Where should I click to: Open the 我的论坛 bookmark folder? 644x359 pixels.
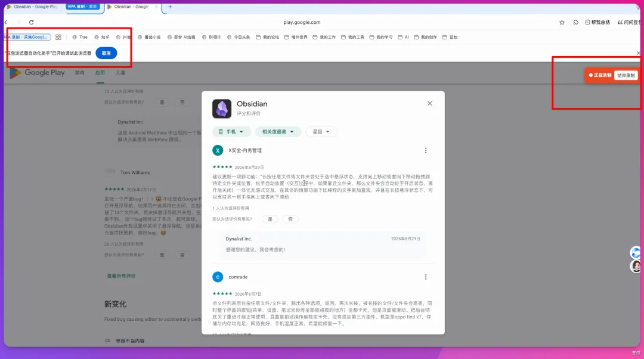pyautogui.click(x=267, y=37)
